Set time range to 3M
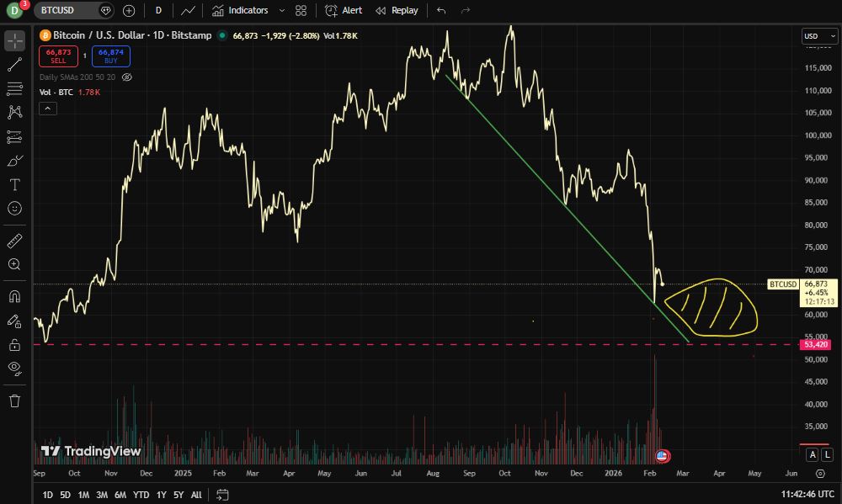The image size is (842, 504). click(x=102, y=495)
